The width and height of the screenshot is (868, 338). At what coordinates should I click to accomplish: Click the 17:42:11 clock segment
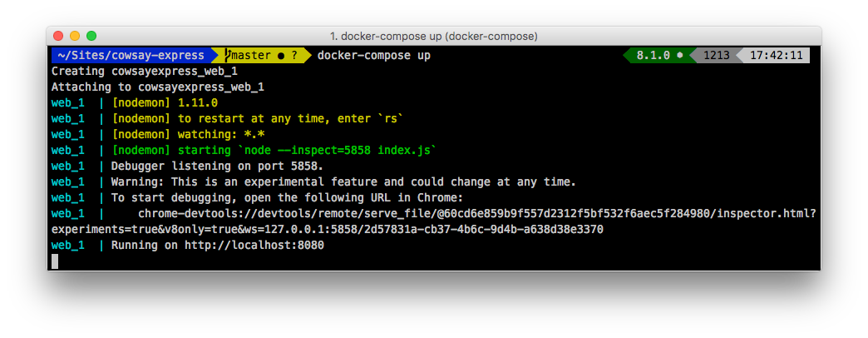[776, 56]
